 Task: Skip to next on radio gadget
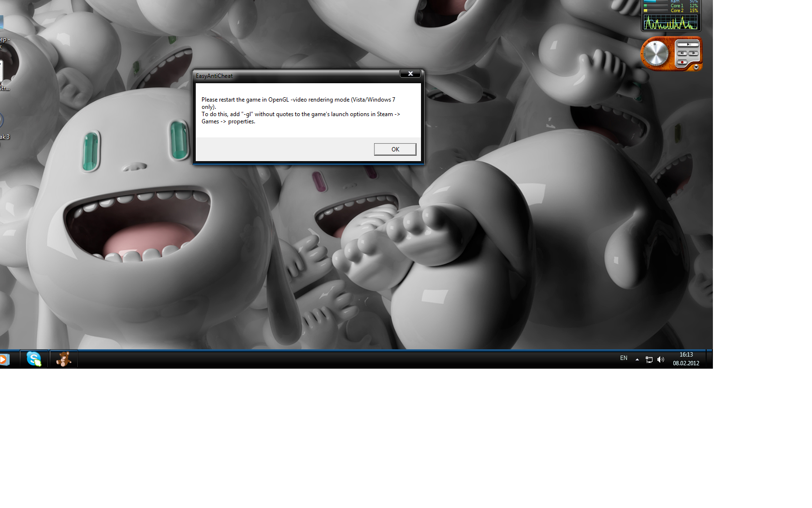pyautogui.click(x=694, y=53)
